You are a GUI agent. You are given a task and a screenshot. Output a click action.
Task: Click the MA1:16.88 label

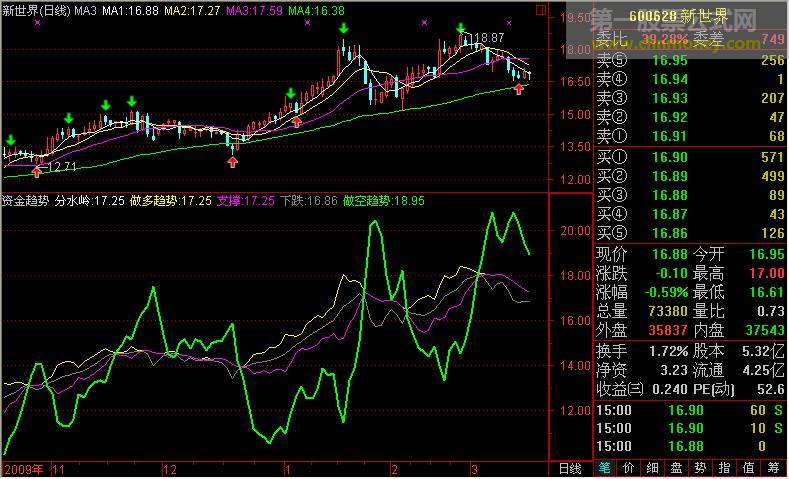coord(131,11)
